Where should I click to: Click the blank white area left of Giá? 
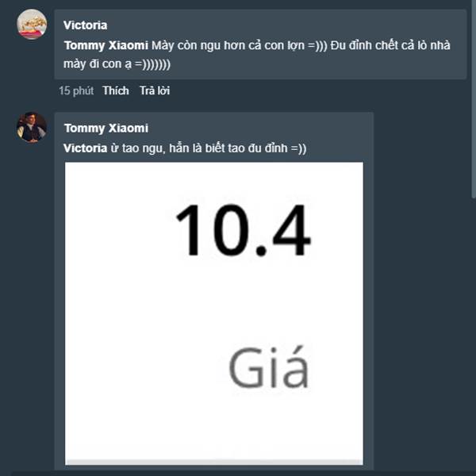click(146, 367)
